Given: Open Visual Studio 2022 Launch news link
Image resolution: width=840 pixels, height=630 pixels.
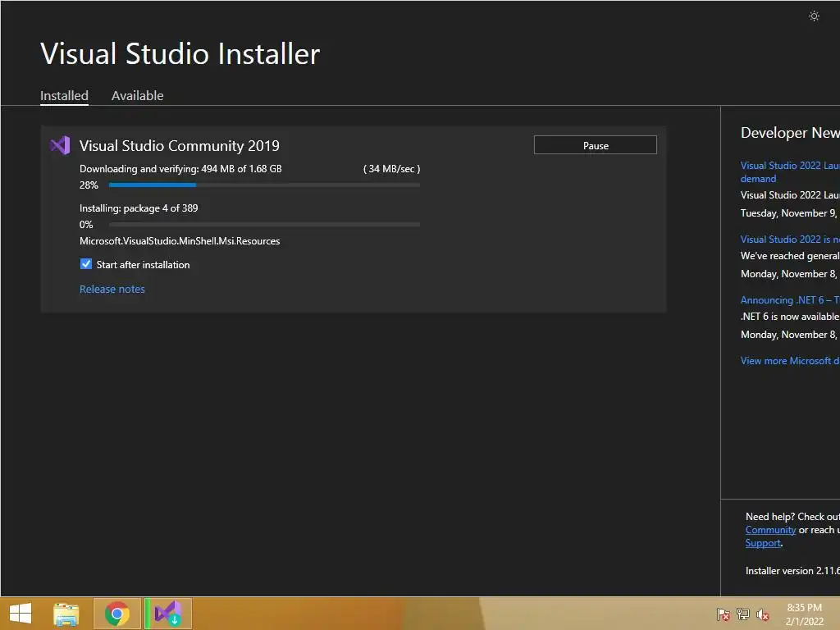Looking at the screenshot, I should click(x=790, y=172).
